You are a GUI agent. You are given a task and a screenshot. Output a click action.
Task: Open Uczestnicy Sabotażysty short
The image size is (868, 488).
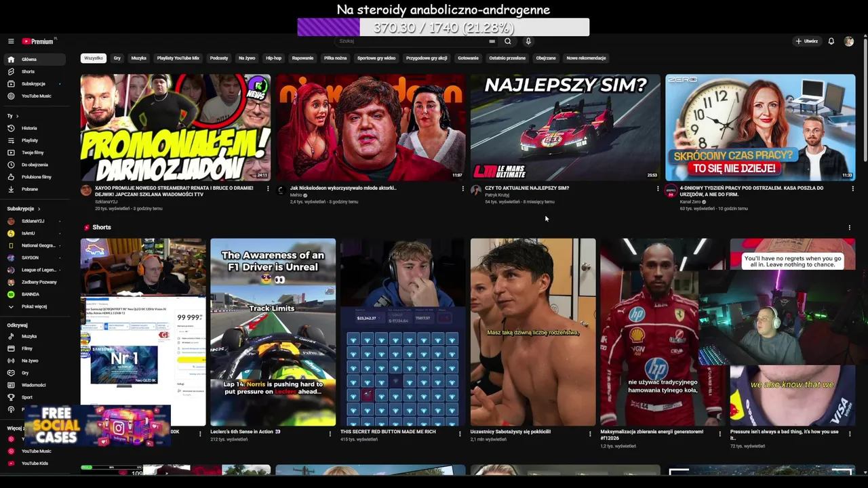point(533,332)
